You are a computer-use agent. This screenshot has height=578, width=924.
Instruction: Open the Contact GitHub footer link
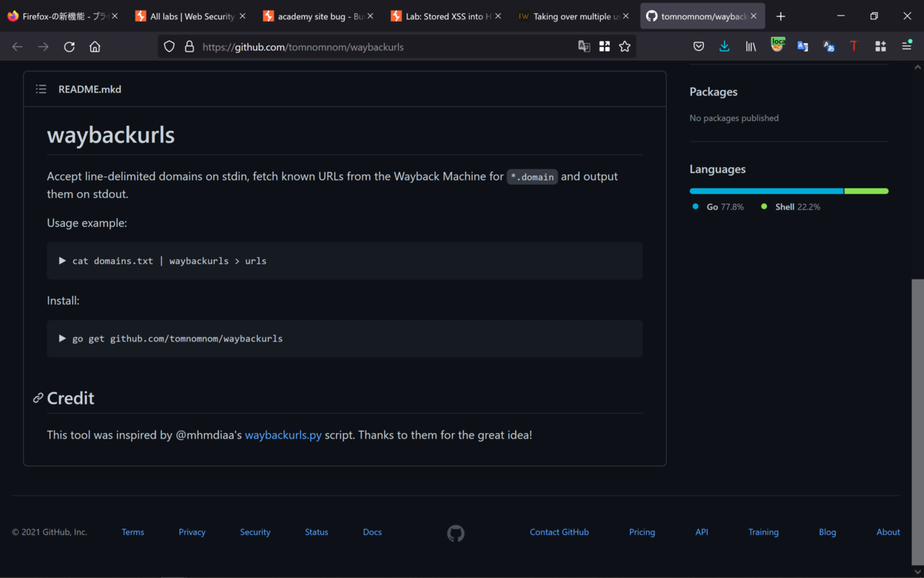click(x=559, y=532)
